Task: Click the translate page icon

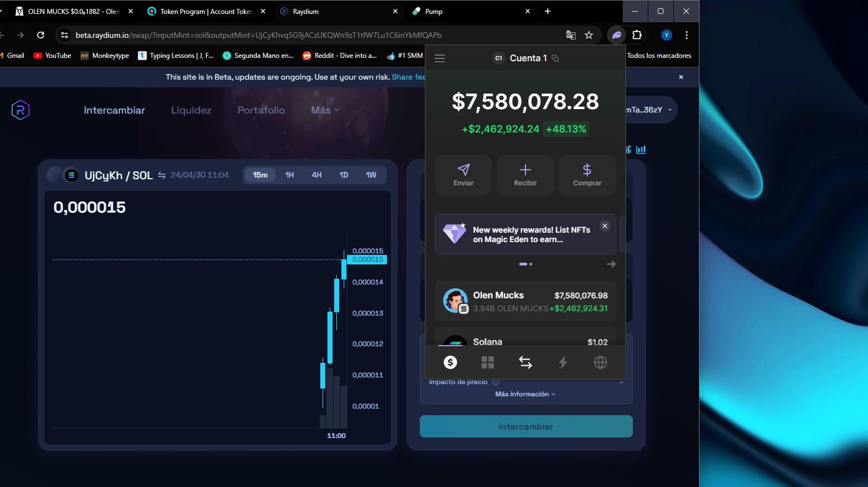Action: pos(571,35)
